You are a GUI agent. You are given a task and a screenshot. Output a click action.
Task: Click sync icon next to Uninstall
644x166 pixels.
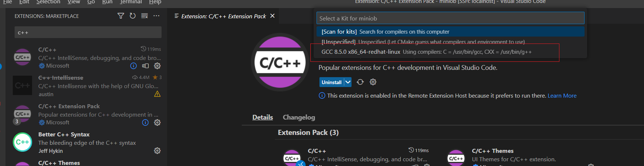pyautogui.click(x=360, y=82)
